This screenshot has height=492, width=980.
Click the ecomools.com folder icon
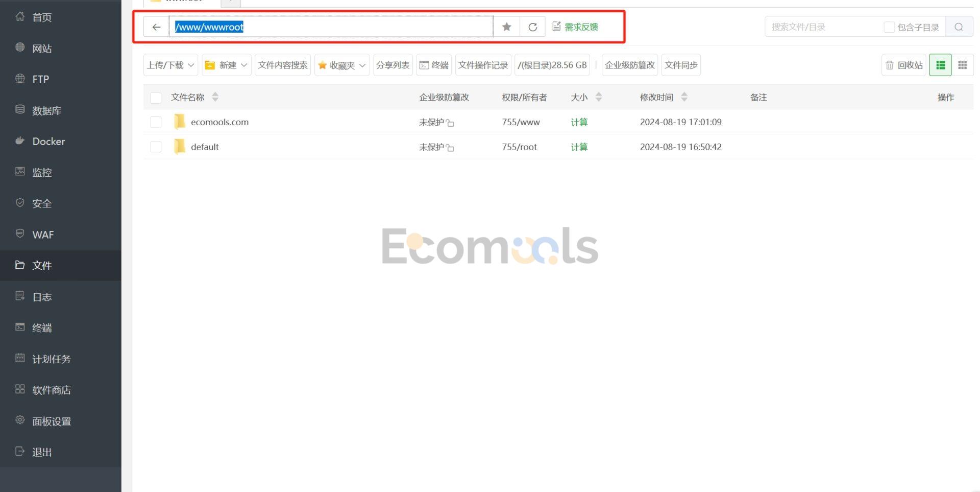tap(180, 122)
